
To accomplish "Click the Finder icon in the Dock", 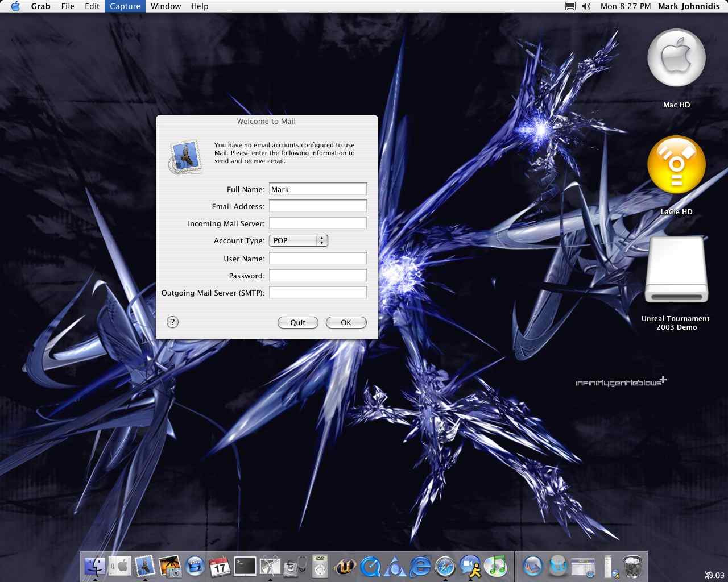I will pos(94,567).
